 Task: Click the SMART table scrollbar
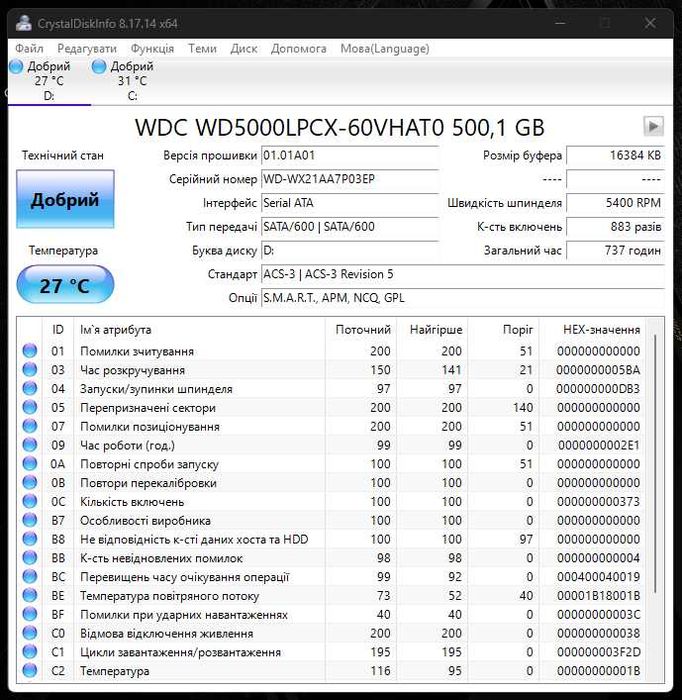(x=655, y=464)
